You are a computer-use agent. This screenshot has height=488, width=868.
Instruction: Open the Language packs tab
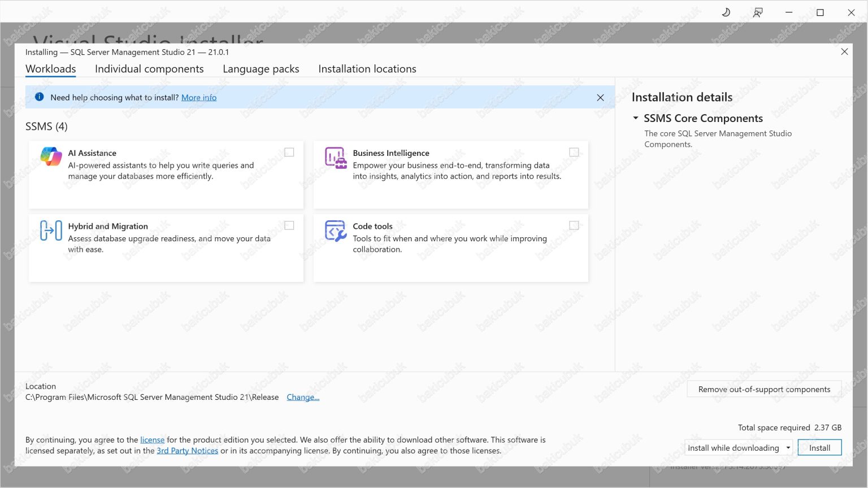[x=261, y=68]
